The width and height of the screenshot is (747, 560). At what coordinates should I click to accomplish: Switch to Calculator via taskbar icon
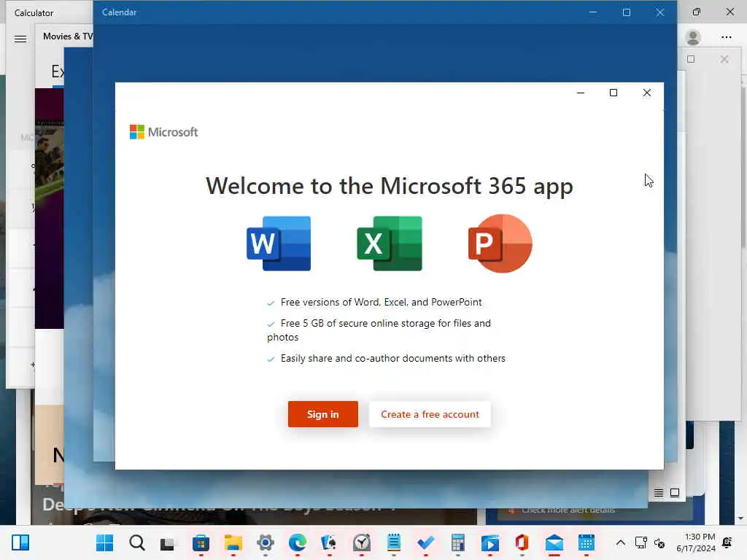(458, 542)
